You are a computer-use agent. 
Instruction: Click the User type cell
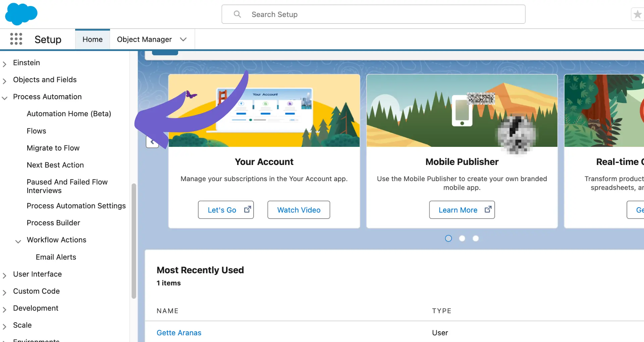[440, 333]
